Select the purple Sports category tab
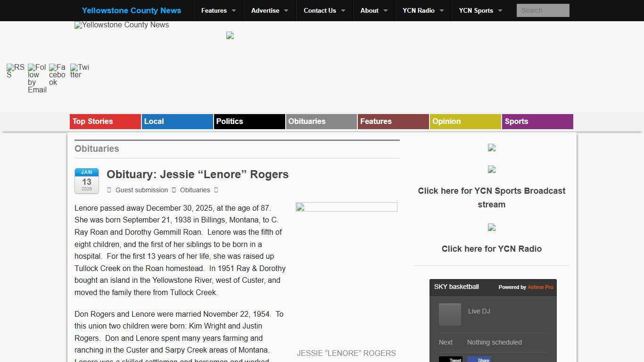This screenshot has width=644, height=362. 537,122
